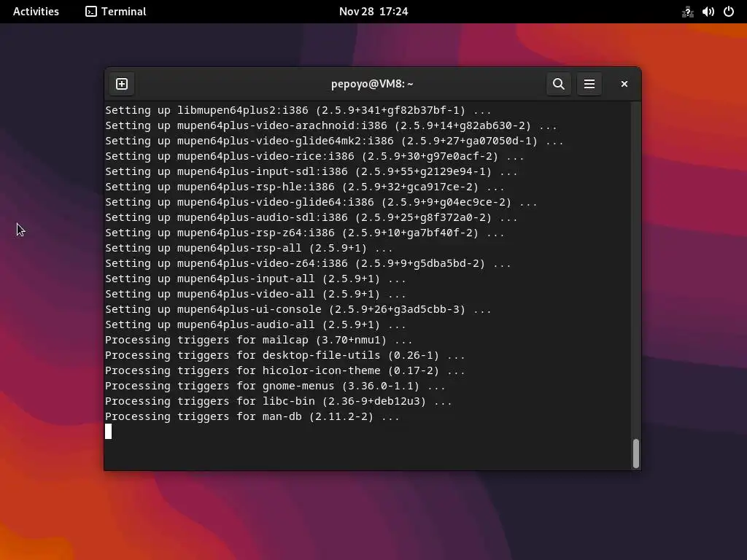Close the terminal window
The width and height of the screenshot is (747, 560).
(x=624, y=84)
